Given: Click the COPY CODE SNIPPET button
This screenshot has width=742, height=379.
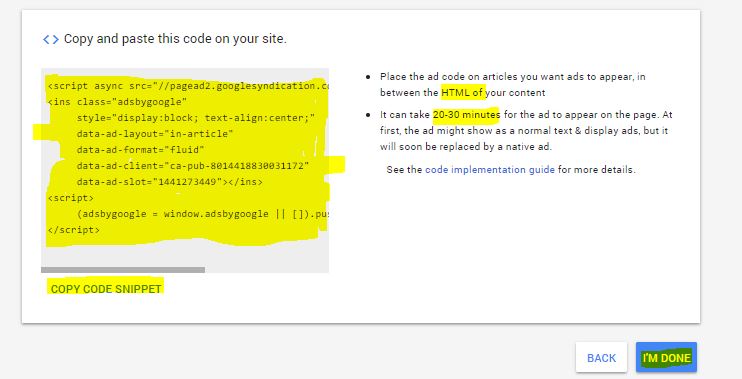Looking at the screenshot, I should point(106,289).
